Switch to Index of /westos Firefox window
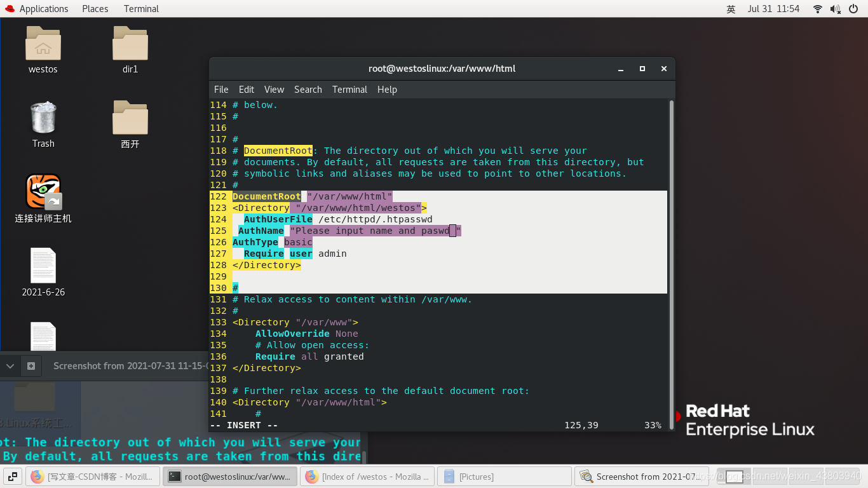 (x=368, y=476)
